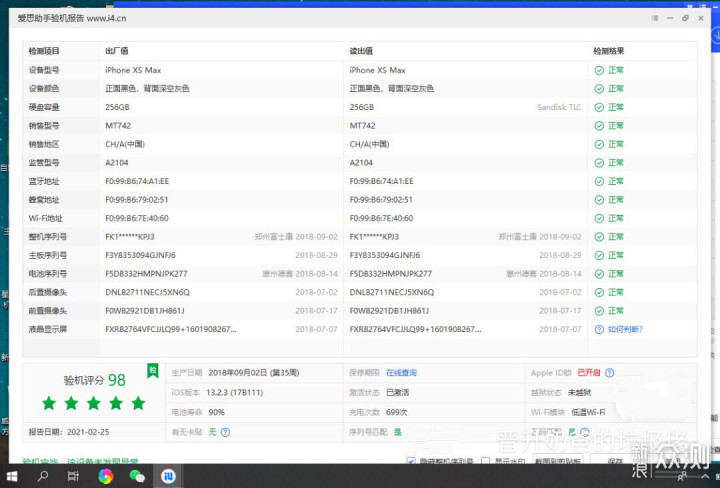Click the green check icon in 设备型号 row
This screenshot has height=488, width=720.
pos(599,70)
